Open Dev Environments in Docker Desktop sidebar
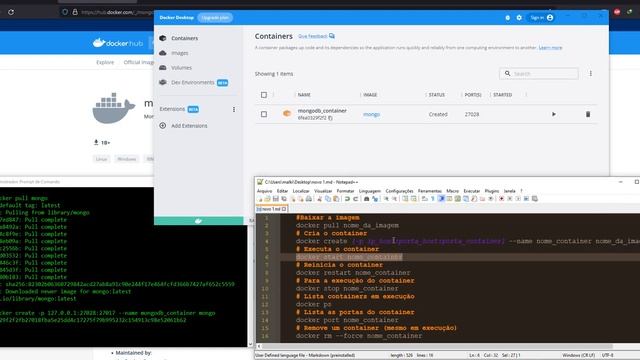The image size is (640, 360). 193,82
